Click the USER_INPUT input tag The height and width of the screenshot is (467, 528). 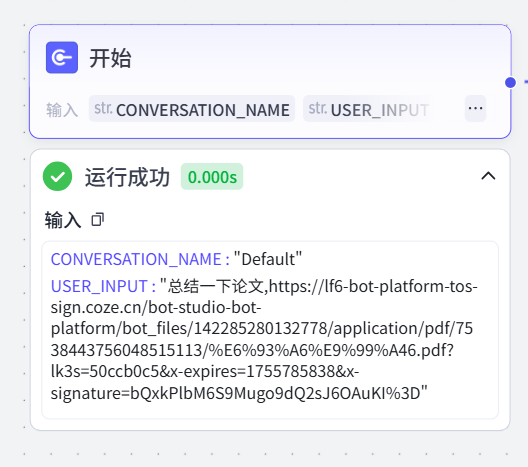coord(368,109)
